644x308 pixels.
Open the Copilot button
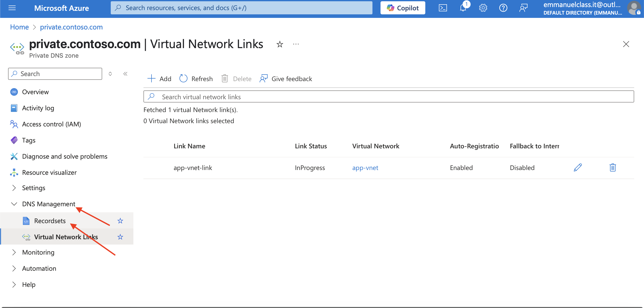coord(403,8)
